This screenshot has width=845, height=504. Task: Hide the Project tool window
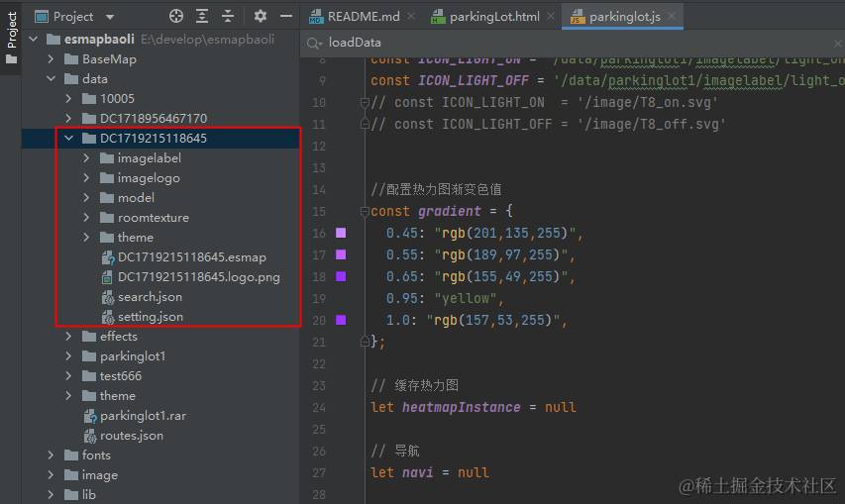(286, 16)
